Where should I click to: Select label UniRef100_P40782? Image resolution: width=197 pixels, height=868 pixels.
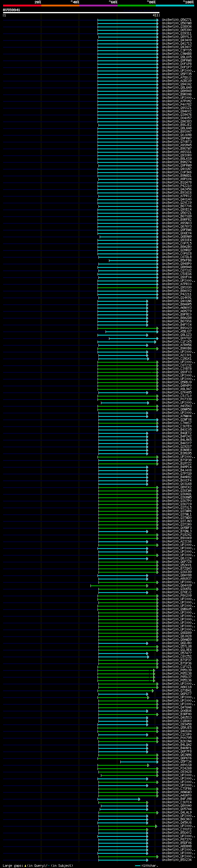[x=177, y=104]
